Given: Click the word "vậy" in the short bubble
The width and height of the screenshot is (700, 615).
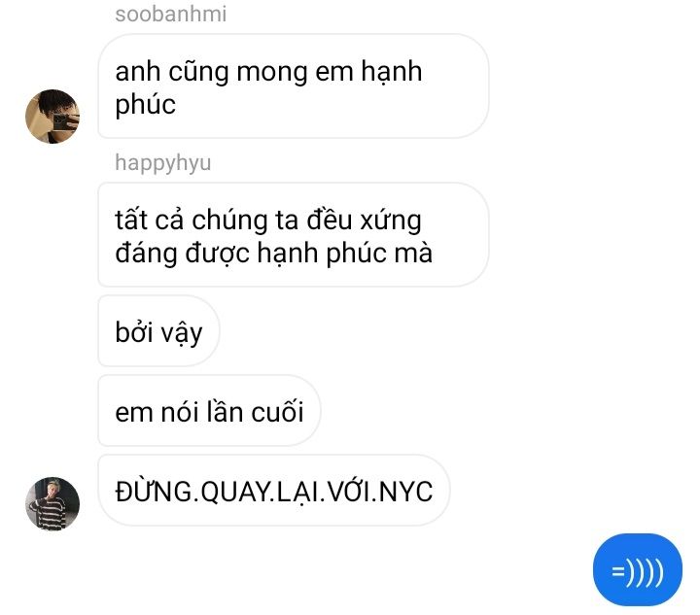Looking at the screenshot, I should (x=181, y=334).
